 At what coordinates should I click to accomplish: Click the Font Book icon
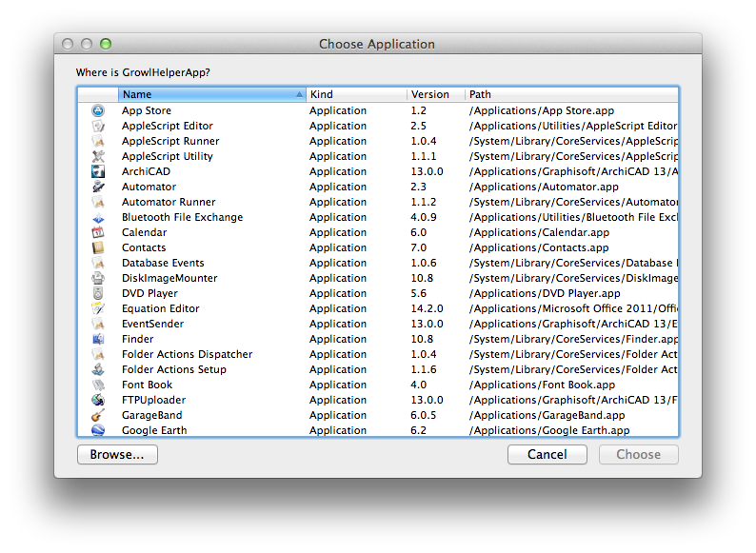pos(98,385)
